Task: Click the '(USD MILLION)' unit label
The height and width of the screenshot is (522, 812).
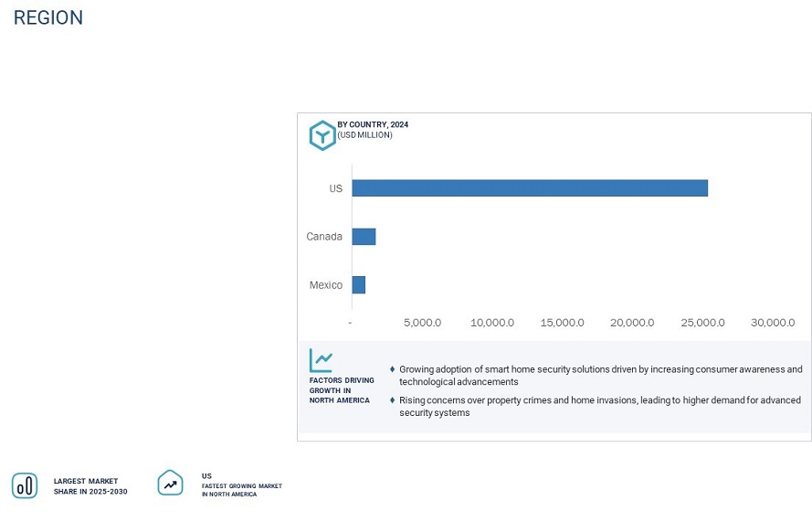Action: click(x=364, y=135)
